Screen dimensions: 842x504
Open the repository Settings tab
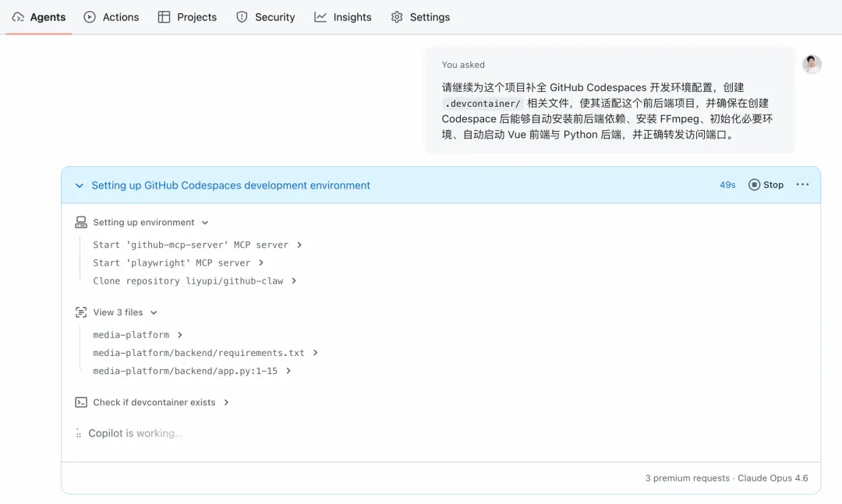coord(420,17)
